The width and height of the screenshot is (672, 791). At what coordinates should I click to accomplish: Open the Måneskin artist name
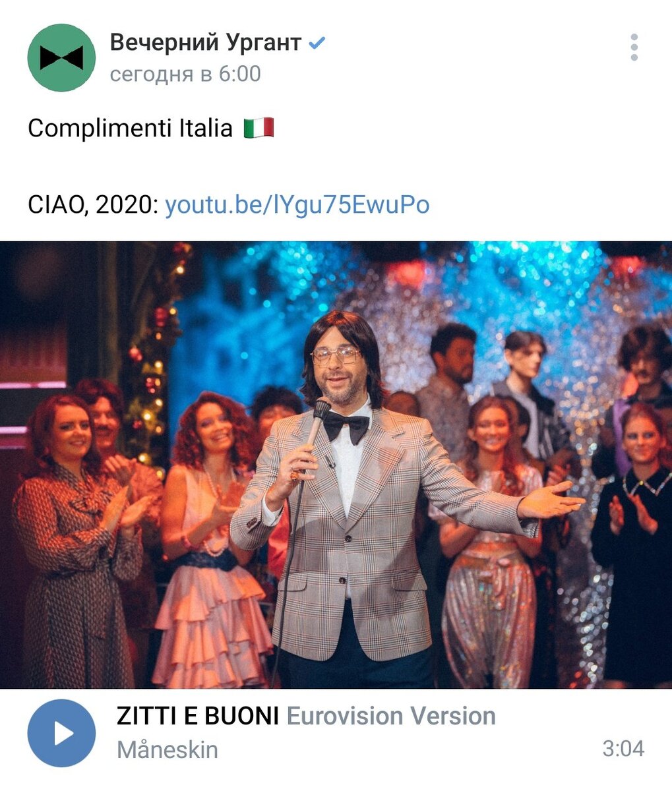click(168, 749)
